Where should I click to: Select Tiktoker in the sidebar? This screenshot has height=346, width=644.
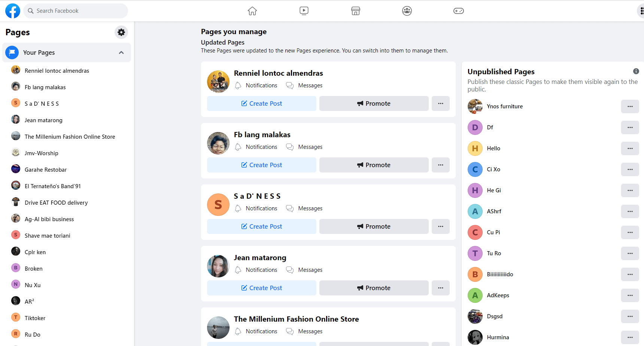[x=67, y=318]
